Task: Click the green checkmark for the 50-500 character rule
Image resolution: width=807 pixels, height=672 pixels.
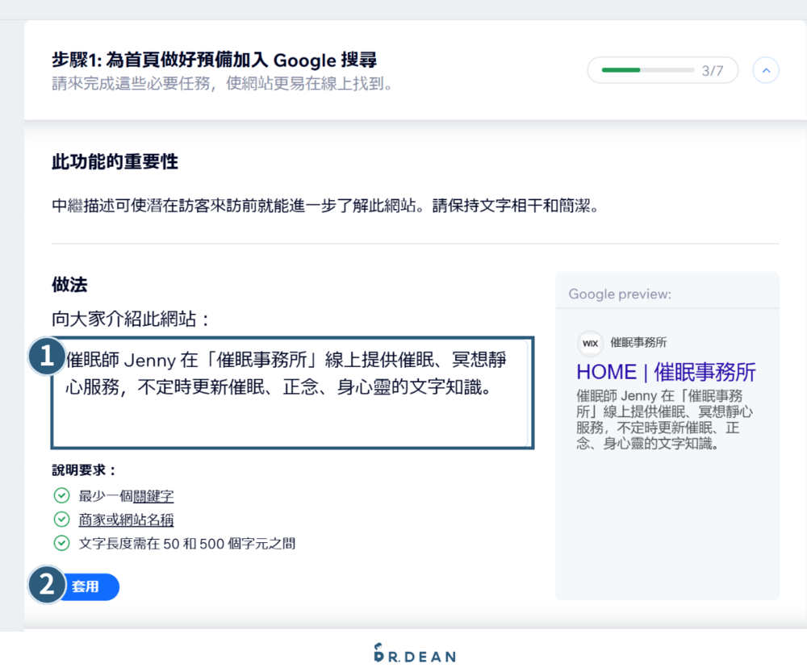Action: coord(62,544)
